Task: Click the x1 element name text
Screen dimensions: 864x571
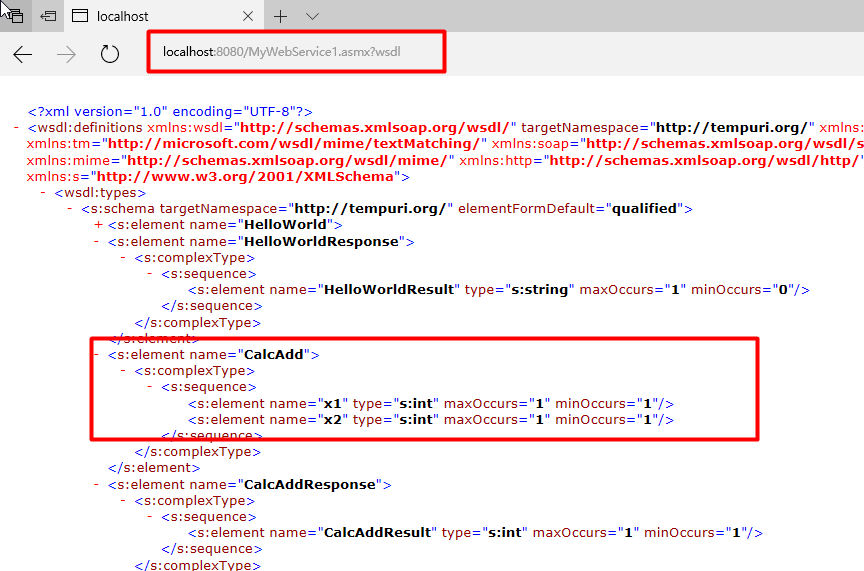Action: pos(333,403)
